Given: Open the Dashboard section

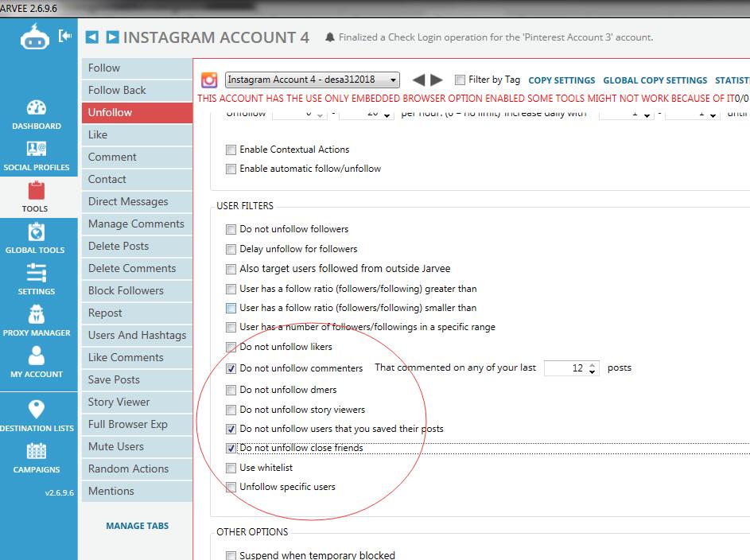Looking at the screenshot, I should [37, 115].
